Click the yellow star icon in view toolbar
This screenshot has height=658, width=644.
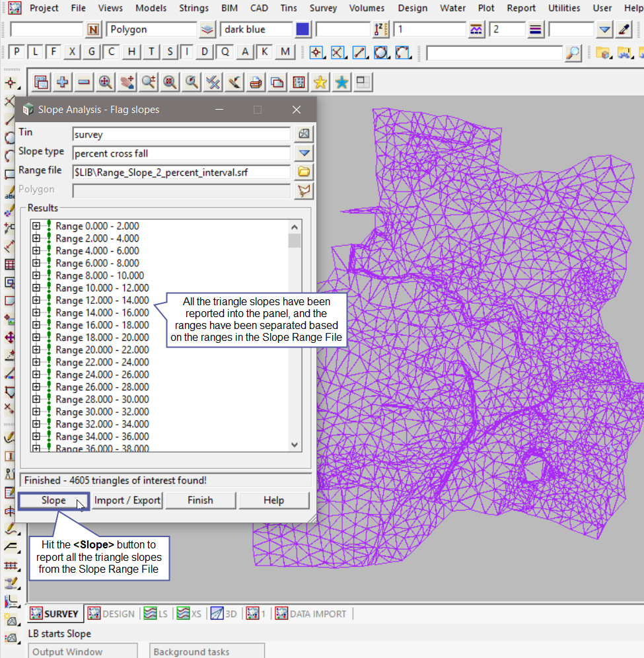320,82
